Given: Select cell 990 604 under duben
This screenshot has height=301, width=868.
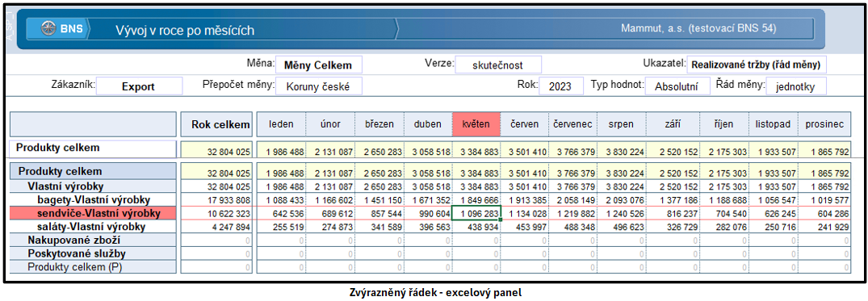Looking at the screenshot, I should [x=428, y=213].
